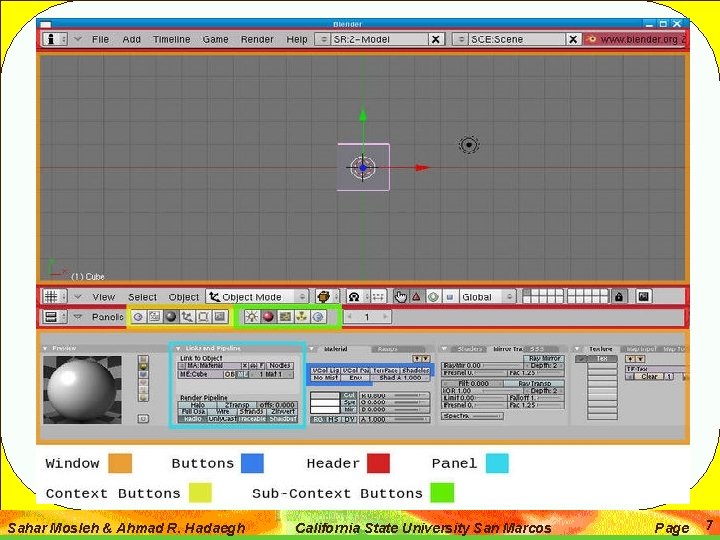This screenshot has width=720, height=540.
Task: Switch to the Mirror Trans tab
Action: (507, 349)
